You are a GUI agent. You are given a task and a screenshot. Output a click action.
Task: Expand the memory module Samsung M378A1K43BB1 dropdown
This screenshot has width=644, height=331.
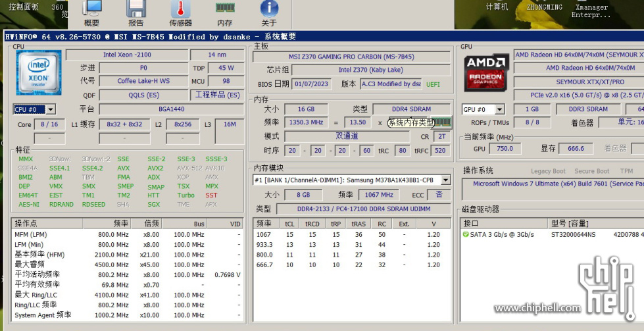click(445, 180)
